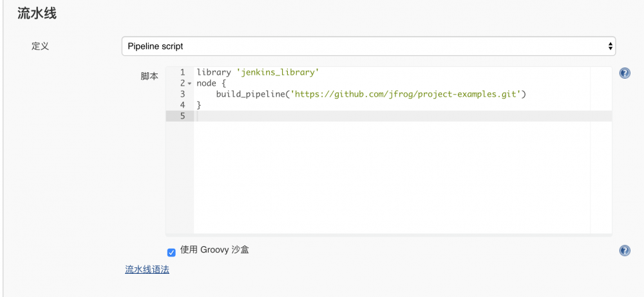Click the node keyword on line 2
This screenshot has width=644, height=297.
point(207,83)
